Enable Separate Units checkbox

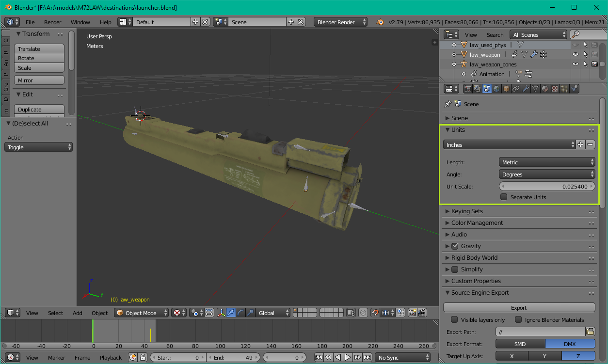504,197
